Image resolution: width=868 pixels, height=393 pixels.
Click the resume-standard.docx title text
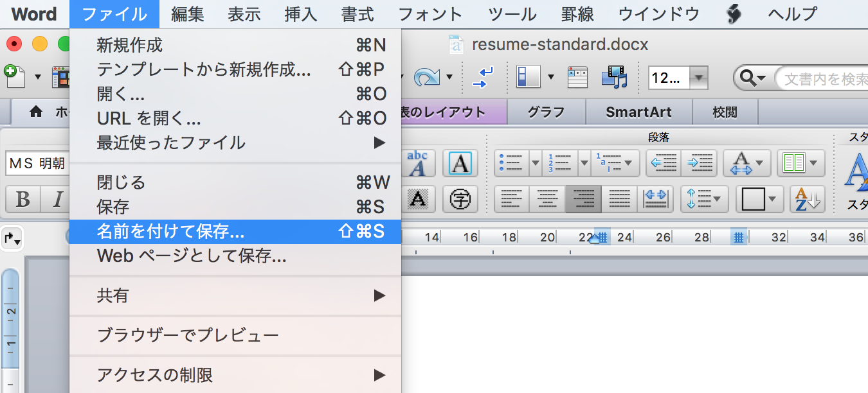(x=560, y=45)
